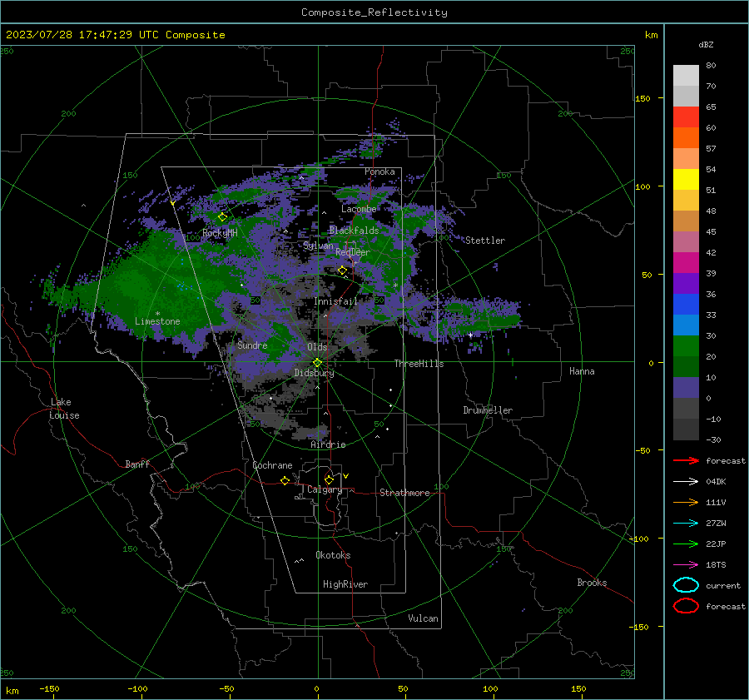Viewport: 749px width, 700px height.
Task: Click the Lake Louise label
Action: 64,409
